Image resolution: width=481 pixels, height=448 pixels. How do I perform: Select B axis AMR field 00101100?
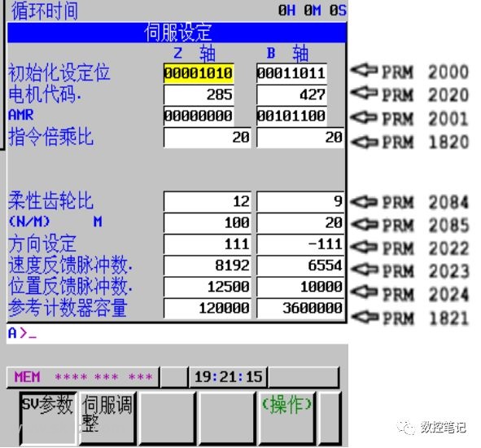291,116
